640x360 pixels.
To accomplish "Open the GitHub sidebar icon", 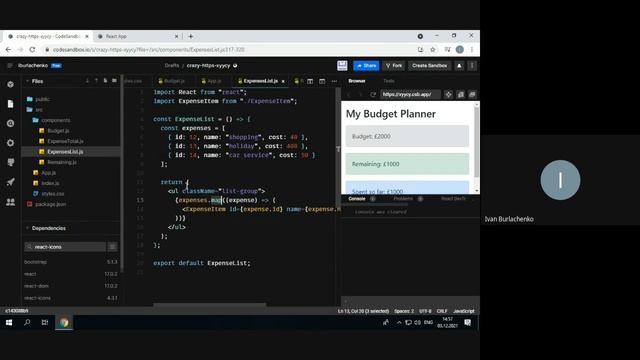I will click(11, 162).
